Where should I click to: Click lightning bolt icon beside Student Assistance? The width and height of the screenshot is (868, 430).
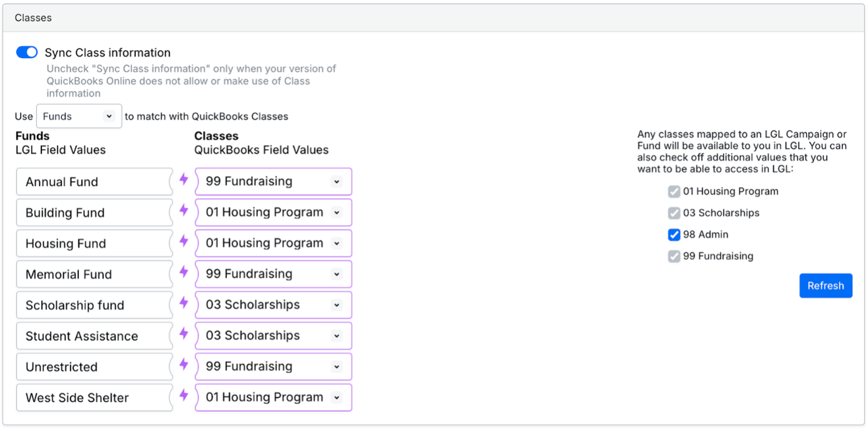184,334
